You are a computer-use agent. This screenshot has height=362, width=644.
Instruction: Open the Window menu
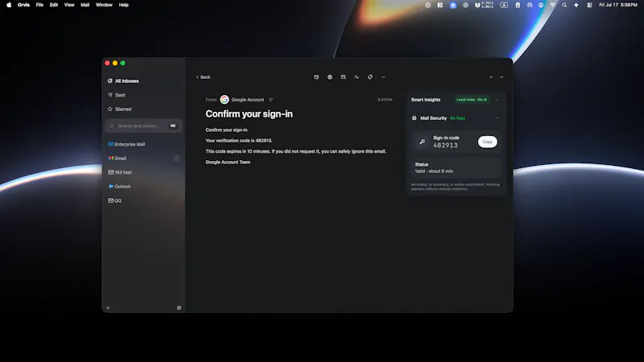pos(104,5)
